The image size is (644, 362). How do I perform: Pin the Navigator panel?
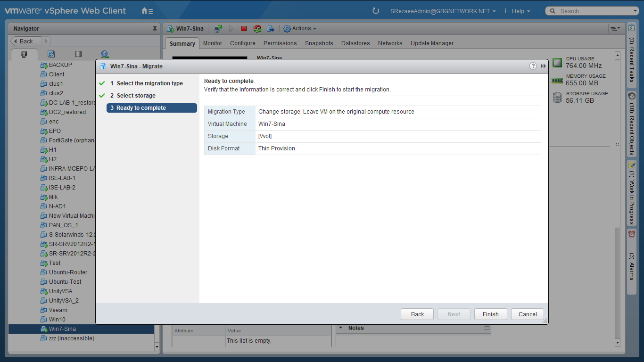point(155,29)
